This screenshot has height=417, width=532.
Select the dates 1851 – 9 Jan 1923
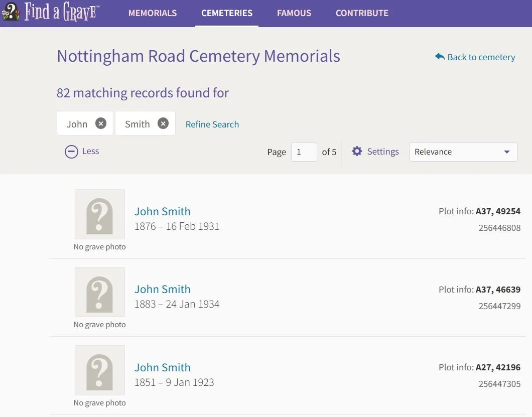[x=174, y=382]
